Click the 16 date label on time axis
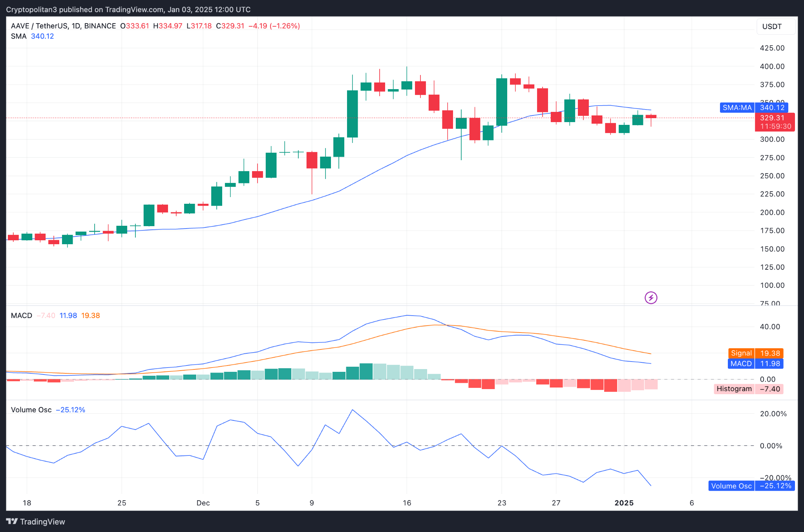 click(407, 503)
